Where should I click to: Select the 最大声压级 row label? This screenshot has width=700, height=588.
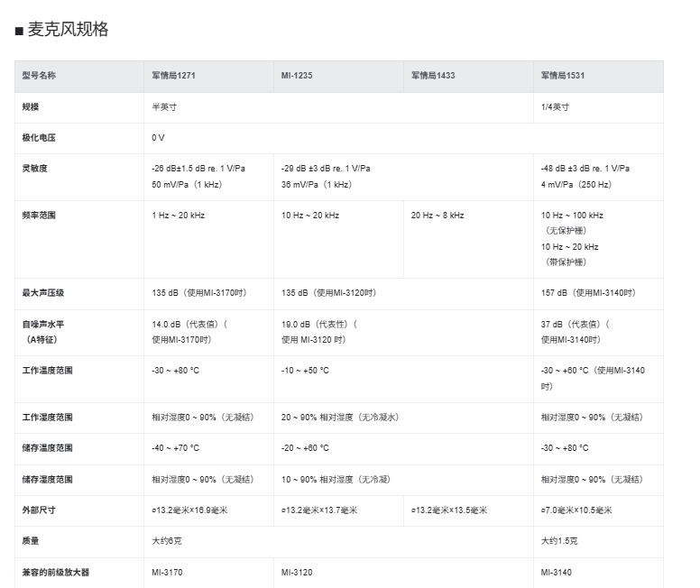(43, 293)
